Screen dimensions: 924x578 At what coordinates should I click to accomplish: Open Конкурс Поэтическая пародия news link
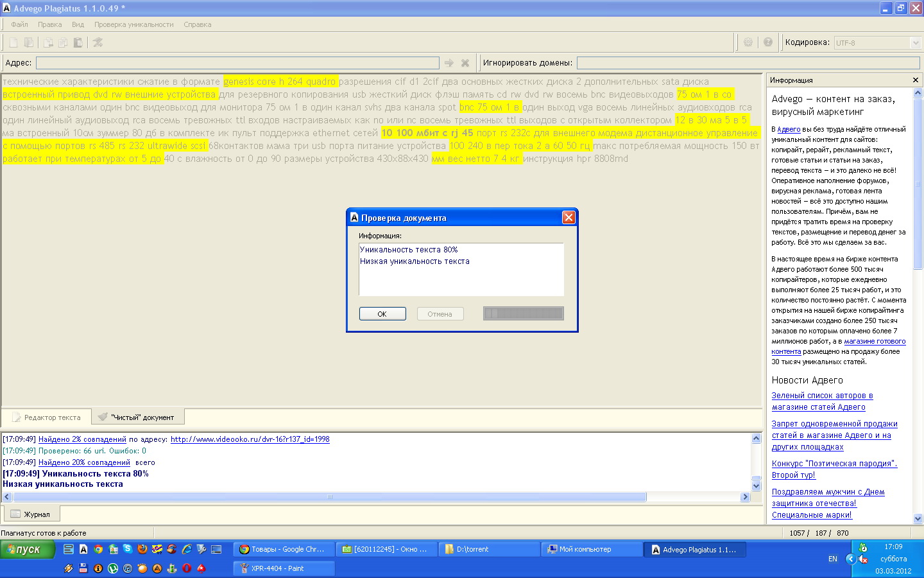[x=834, y=469]
